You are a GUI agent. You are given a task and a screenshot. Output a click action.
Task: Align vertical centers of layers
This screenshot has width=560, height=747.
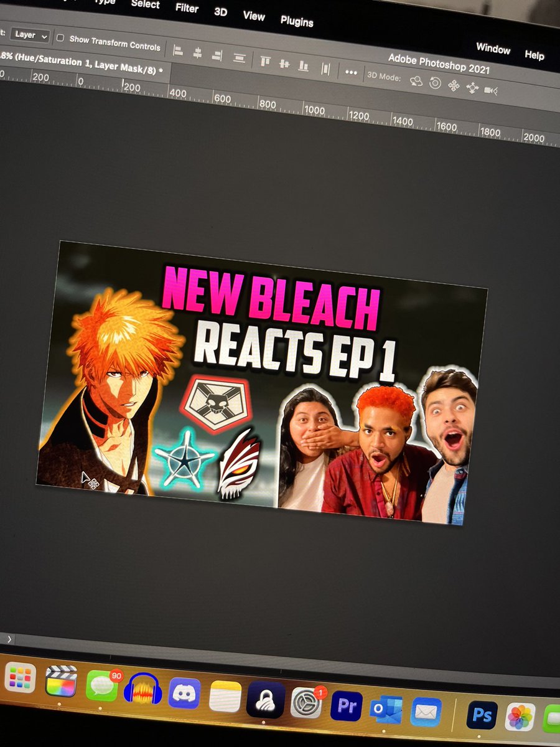284,63
